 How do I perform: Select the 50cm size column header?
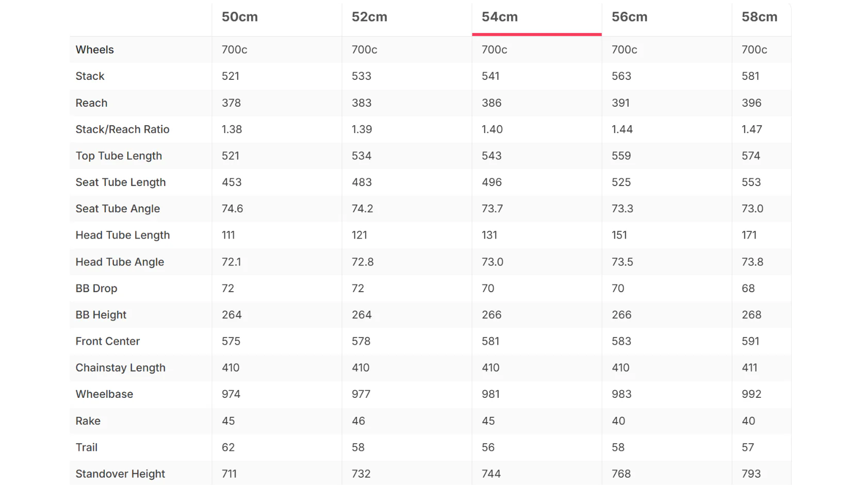(x=240, y=17)
